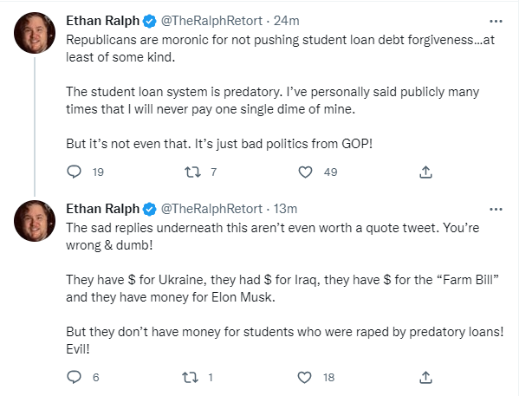Share the second tweet
The image size is (532, 396).
click(425, 377)
